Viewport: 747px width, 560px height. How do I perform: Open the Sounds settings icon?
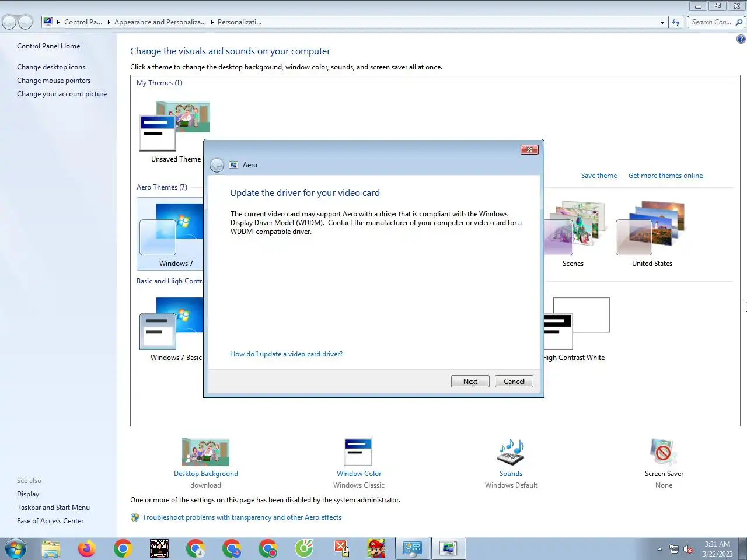click(x=511, y=452)
